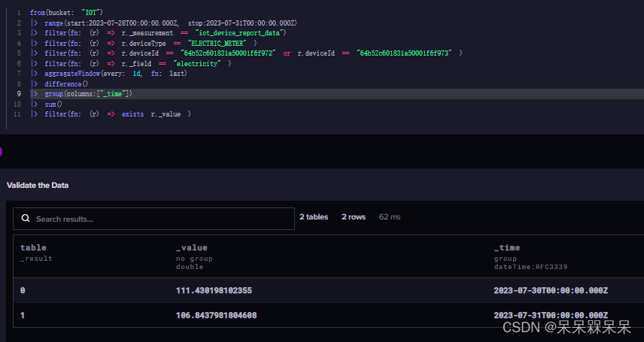644x342 pixels.
Task: Click the 2023-07-31T00:00:00.000Z time cell
Action: click(x=551, y=315)
